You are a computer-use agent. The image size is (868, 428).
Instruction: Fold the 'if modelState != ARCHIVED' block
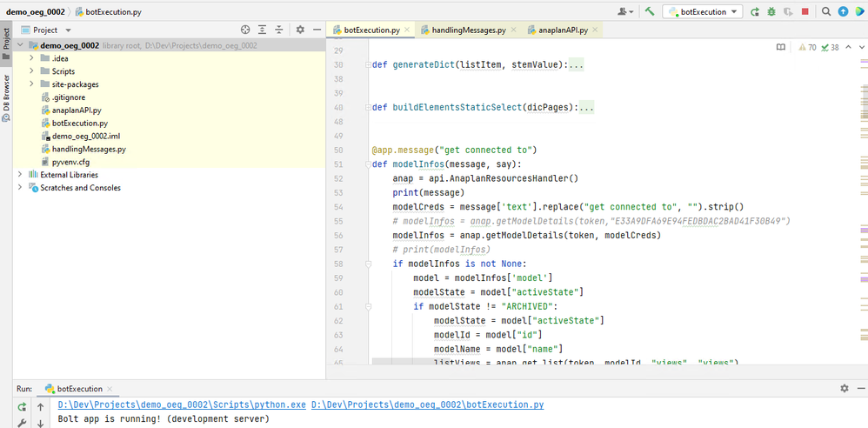point(368,306)
